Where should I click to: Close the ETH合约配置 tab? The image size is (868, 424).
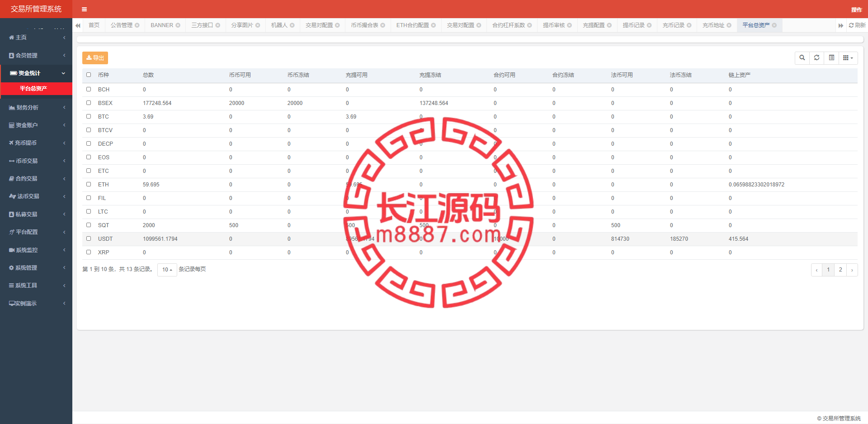(x=433, y=25)
